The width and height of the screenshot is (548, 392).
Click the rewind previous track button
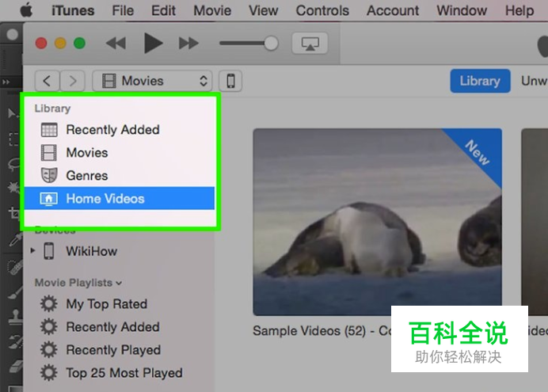click(116, 44)
